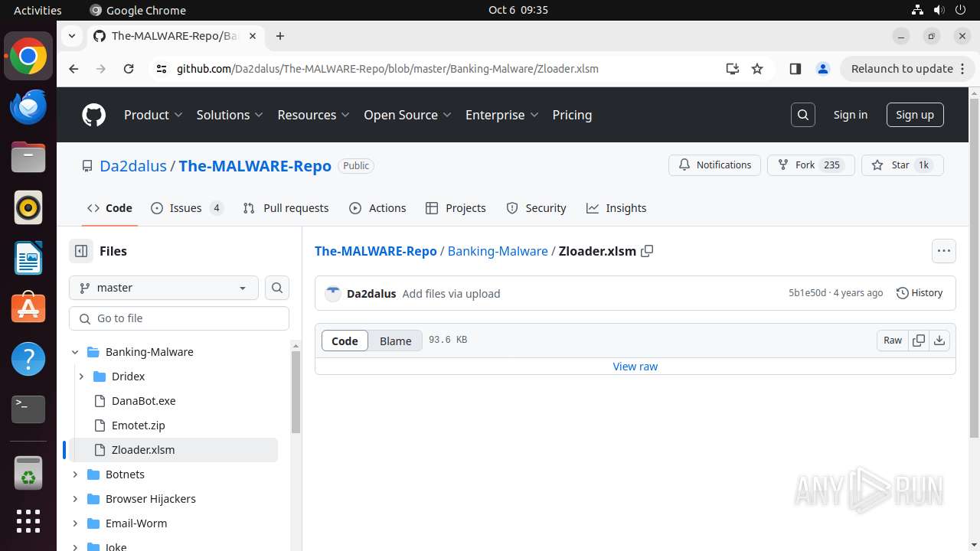Click the Sign up button

tap(915, 115)
